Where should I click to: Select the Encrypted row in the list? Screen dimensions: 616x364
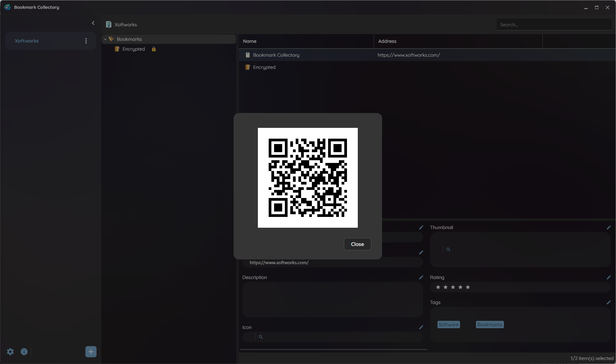[x=427, y=67]
